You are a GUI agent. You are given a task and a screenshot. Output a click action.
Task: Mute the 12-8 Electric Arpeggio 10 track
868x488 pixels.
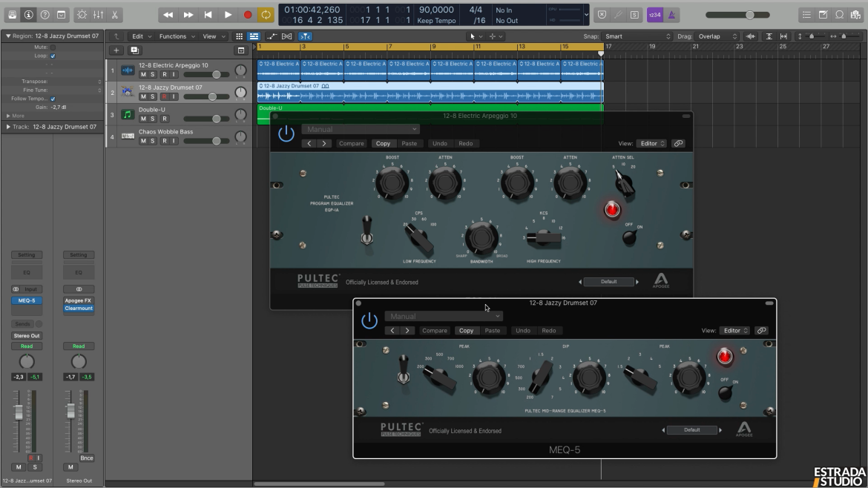tap(143, 75)
